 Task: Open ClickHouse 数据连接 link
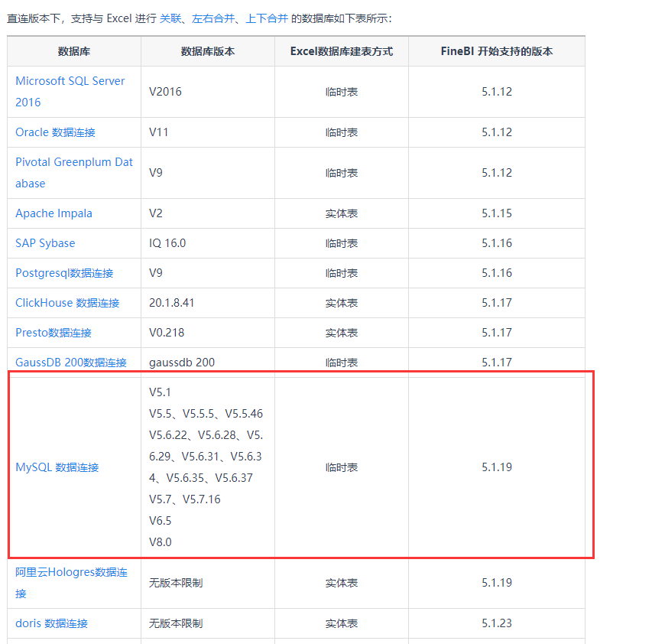[67, 303]
